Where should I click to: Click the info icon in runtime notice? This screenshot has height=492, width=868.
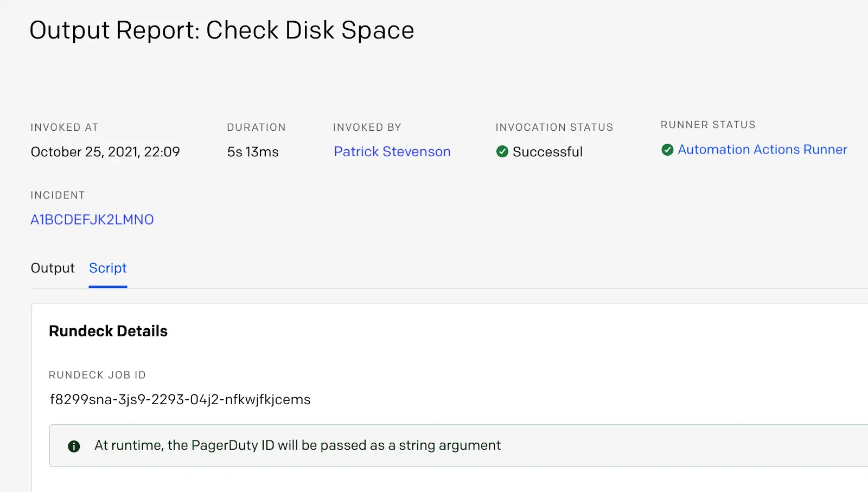coord(74,446)
